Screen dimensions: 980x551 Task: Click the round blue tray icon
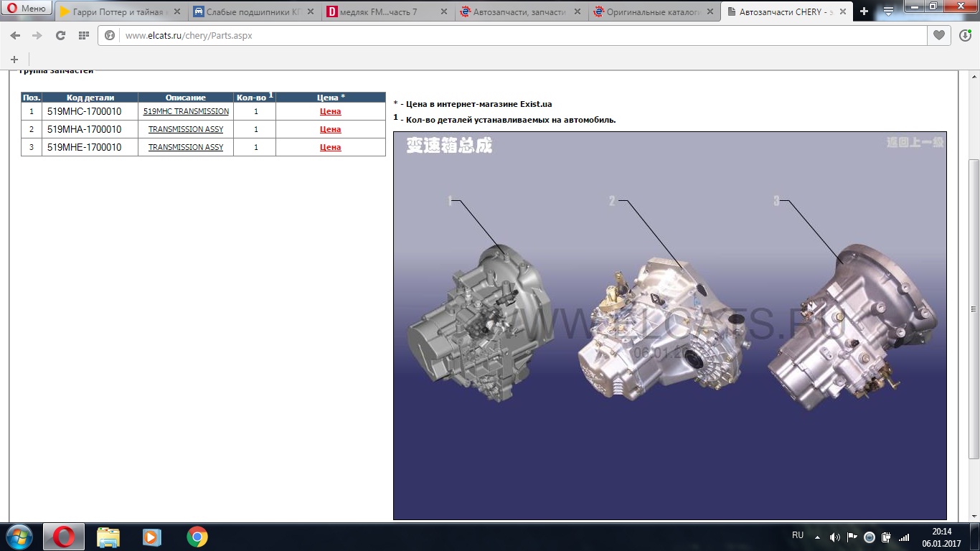tap(870, 537)
